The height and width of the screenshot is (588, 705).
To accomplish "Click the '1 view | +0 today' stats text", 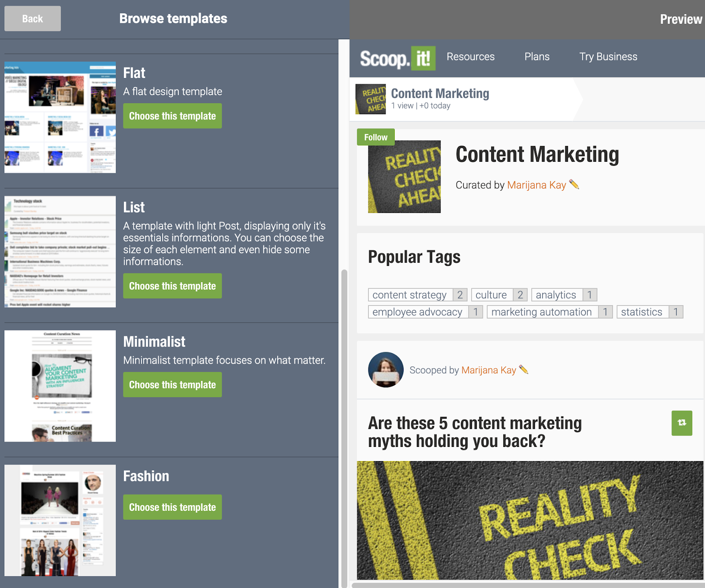I will [x=421, y=106].
